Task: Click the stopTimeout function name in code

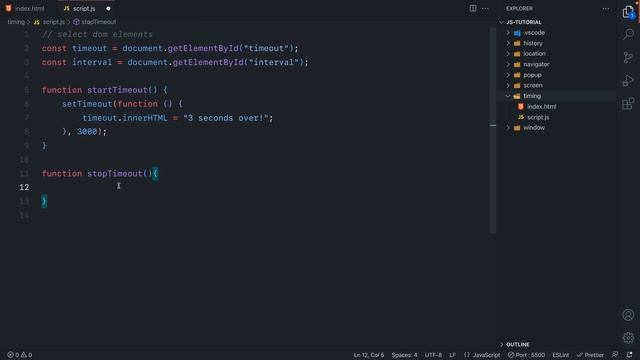Action: pos(114,173)
